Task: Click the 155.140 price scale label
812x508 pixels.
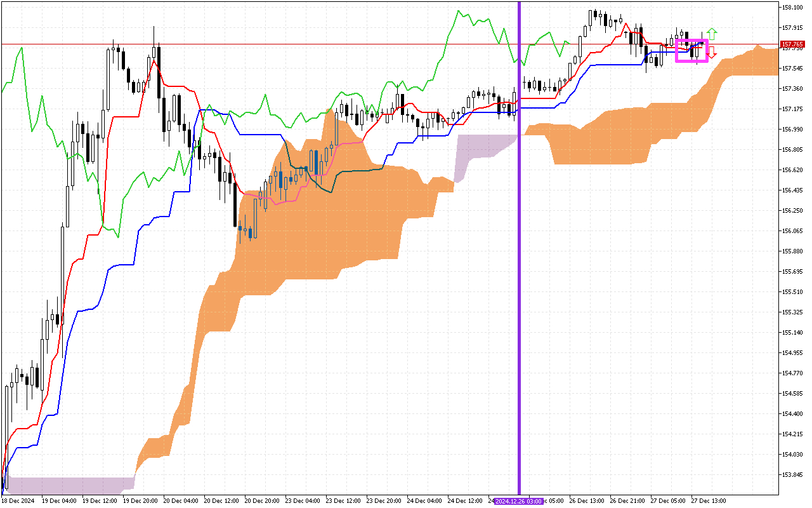Action: pos(792,333)
